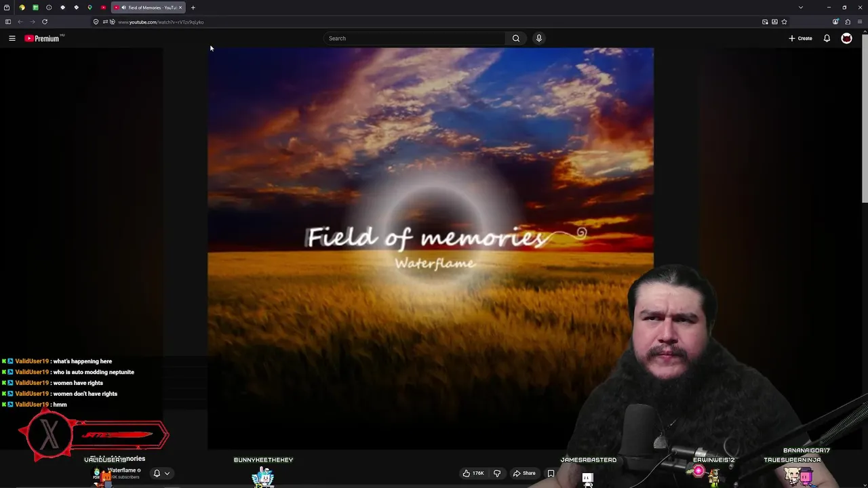Switch to the first yellow-green pinned tab

coord(22,7)
